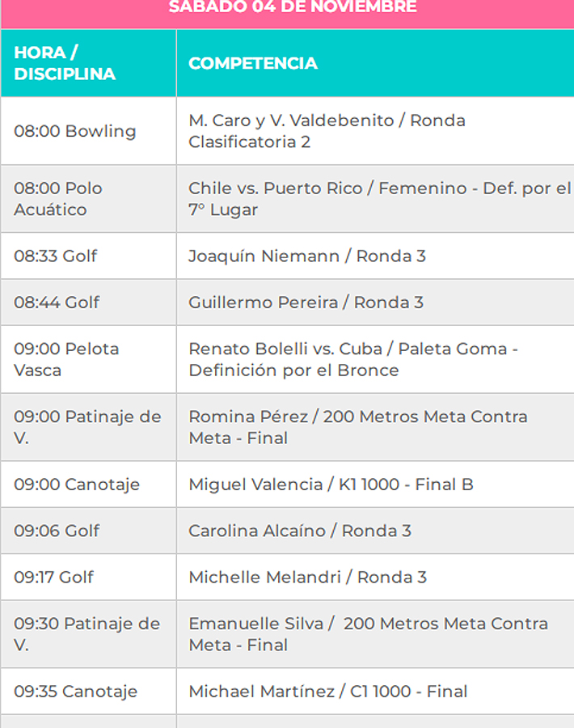574x728 pixels.
Task: Select the 09:00 Pelota Vasca cell
Action: tap(66, 359)
